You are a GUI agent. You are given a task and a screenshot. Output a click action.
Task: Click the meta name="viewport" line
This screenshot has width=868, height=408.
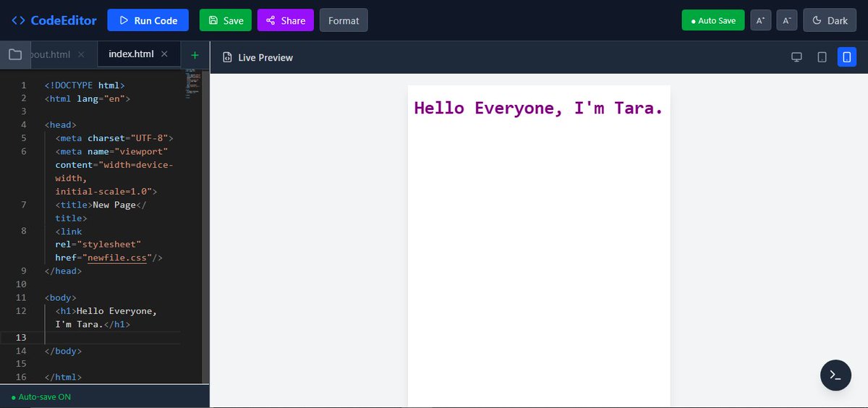[111, 151]
